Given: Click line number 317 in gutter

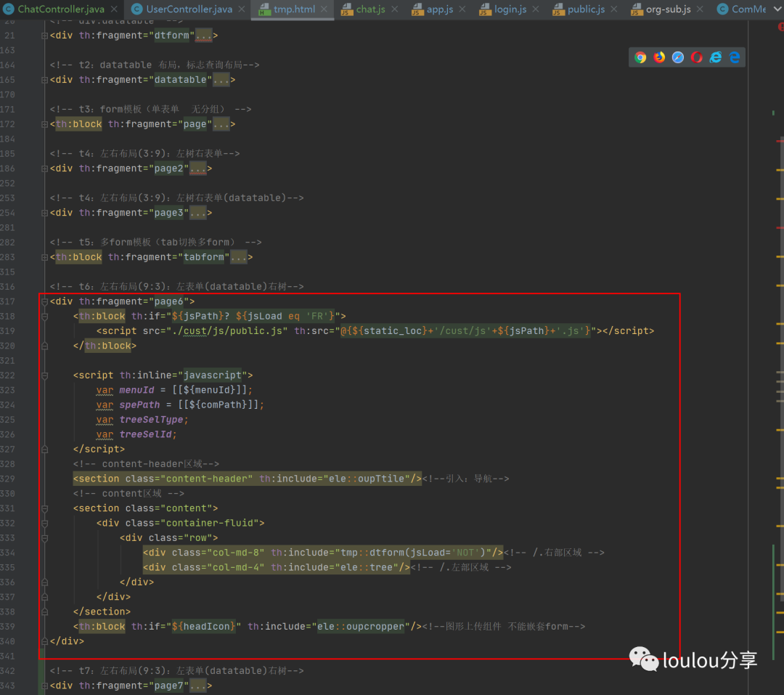Looking at the screenshot, I should (8, 301).
